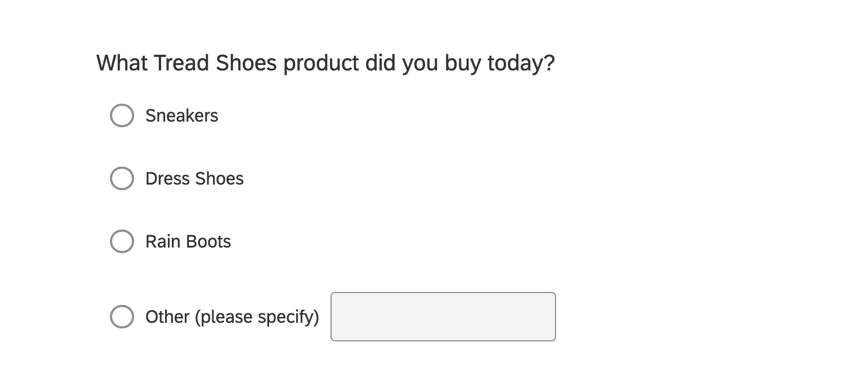Click the Tread Shoes question heading

(x=326, y=63)
